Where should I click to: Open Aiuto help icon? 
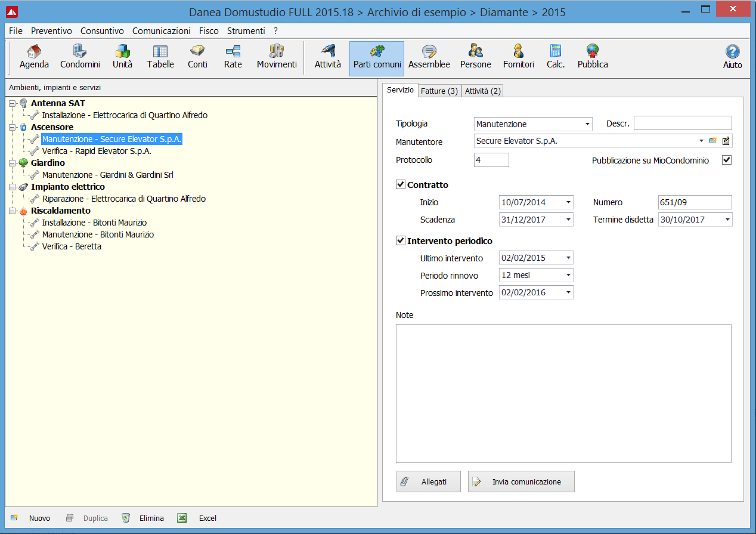click(732, 57)
